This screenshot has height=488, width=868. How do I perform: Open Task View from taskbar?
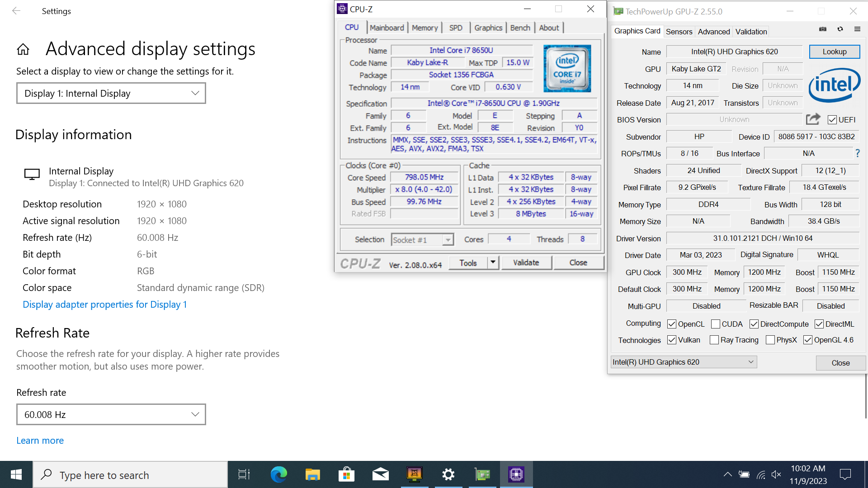tap(244, 474)
